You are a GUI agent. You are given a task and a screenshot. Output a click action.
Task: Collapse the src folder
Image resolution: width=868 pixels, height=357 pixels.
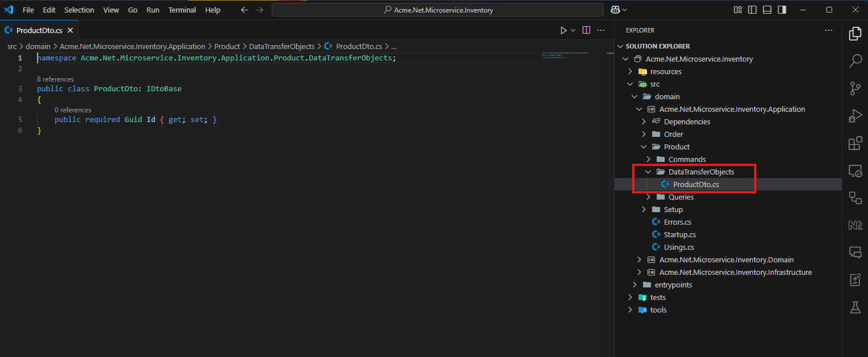pos(630,84)
